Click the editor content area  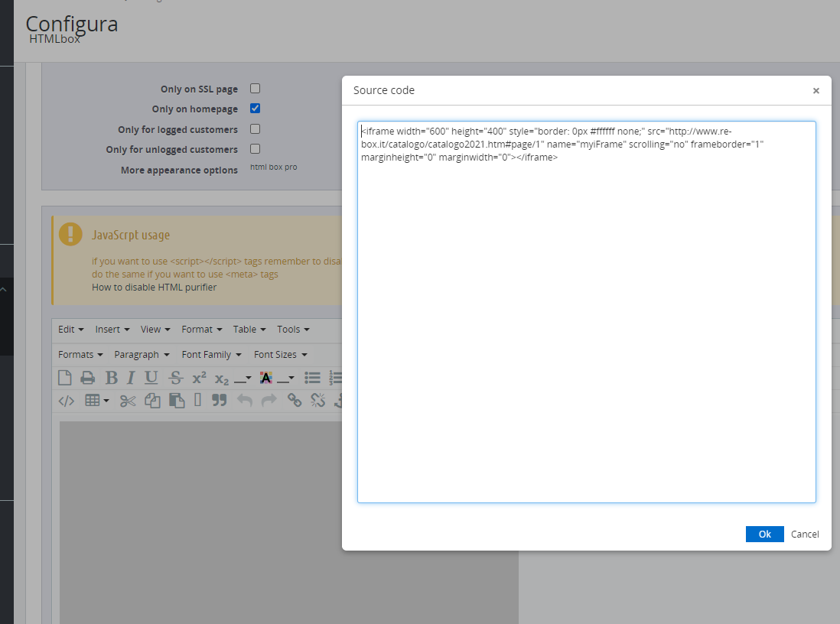pos(200,522)
